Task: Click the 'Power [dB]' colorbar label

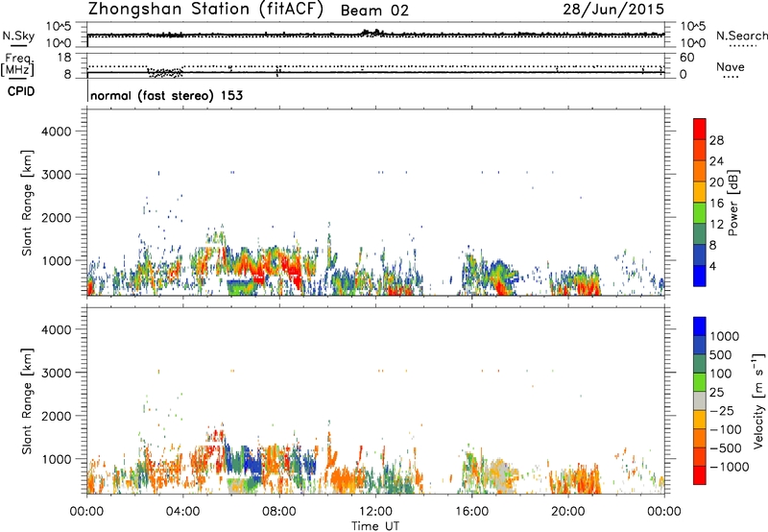Action: tap(732, 203)
